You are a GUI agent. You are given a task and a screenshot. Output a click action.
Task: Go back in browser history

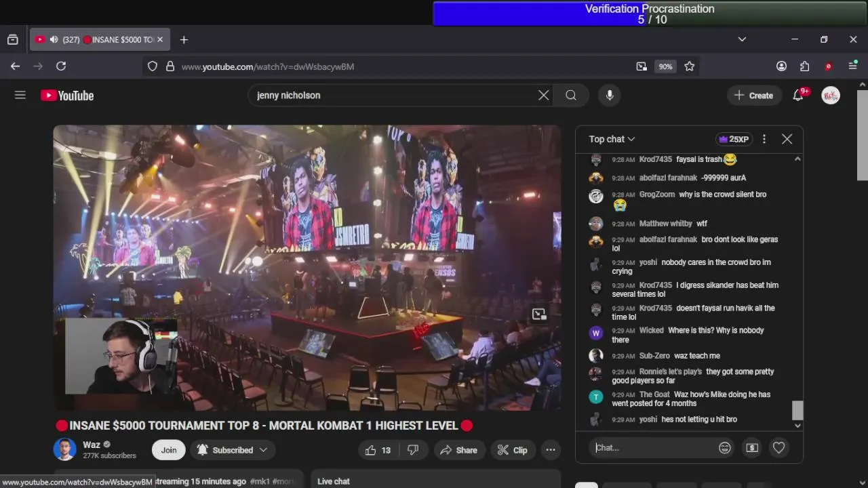click(x=15, y=66)
